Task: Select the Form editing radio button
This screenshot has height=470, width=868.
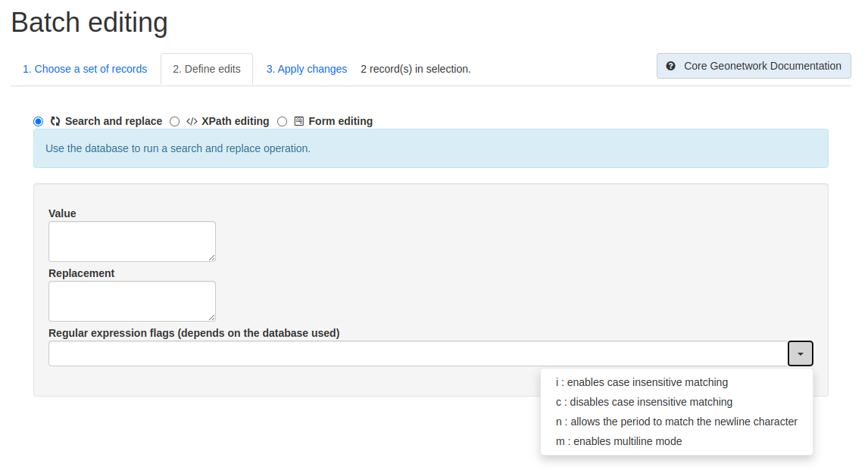Action: pos(283,121)
